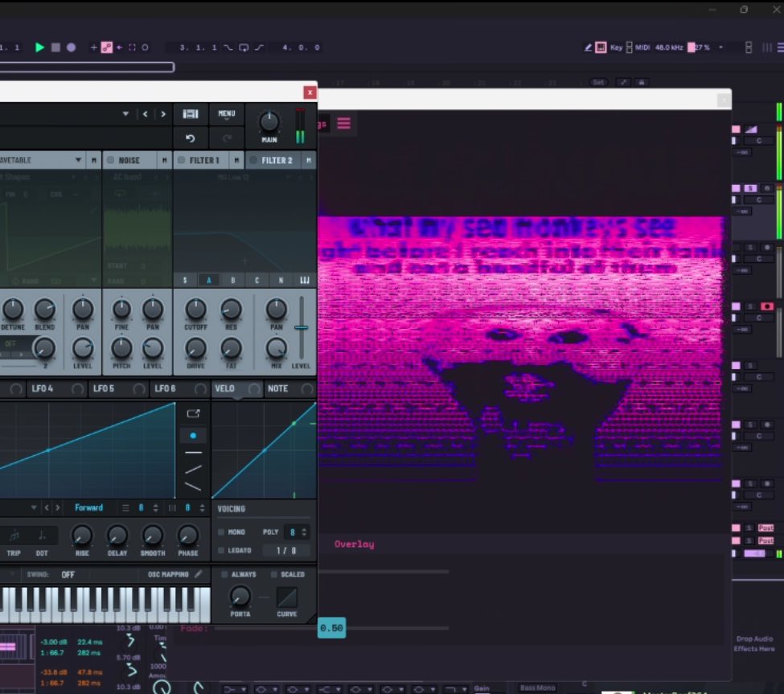Open MIDI map mode
Viewport: 784px width, 694px height.
(642, 47)
